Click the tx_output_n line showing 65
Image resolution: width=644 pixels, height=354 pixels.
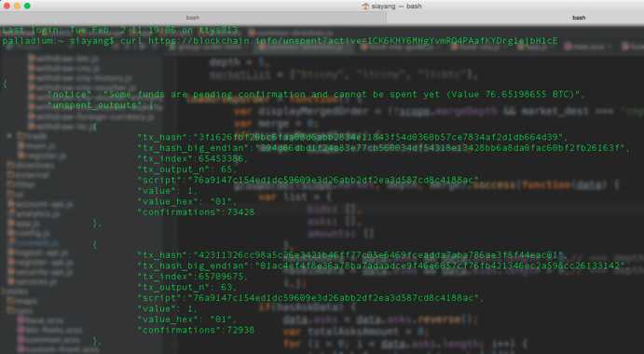tap(187, 170)
